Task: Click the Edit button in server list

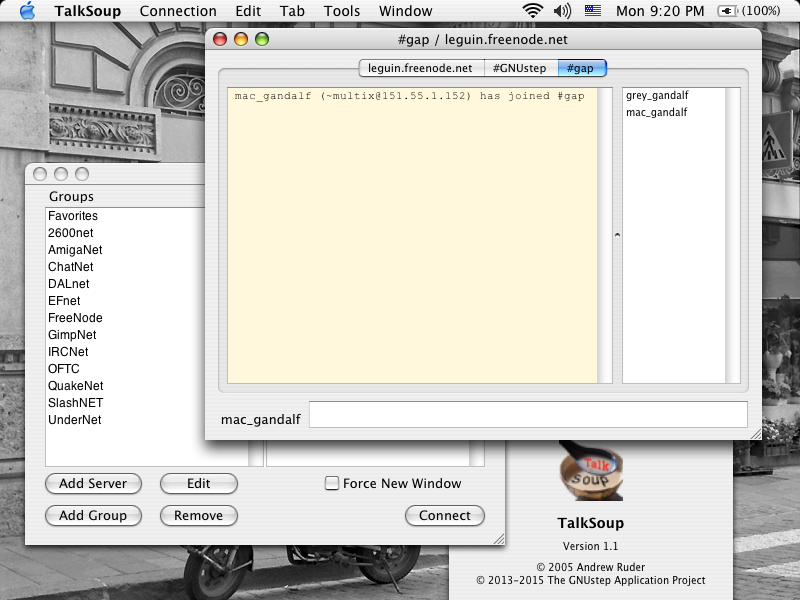Action: pos(198,484)
